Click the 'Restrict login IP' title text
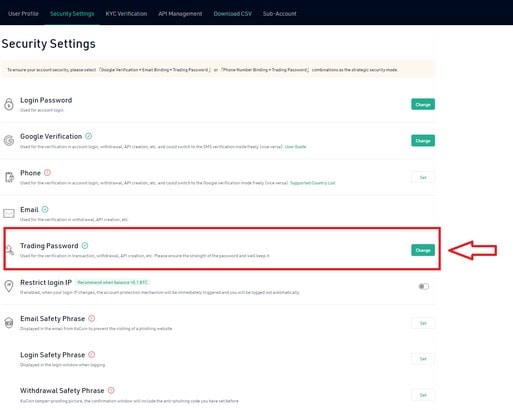This screenshot has width=513, height=410. coord(46,282)
